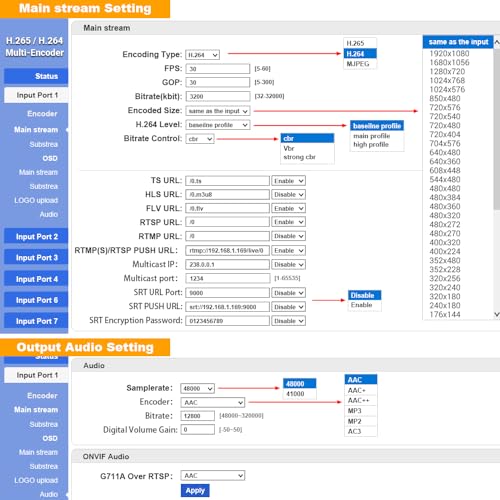Open the Encoding Type dropdown
This screenshot has height=500, width=500.
(x=202, y=55)
